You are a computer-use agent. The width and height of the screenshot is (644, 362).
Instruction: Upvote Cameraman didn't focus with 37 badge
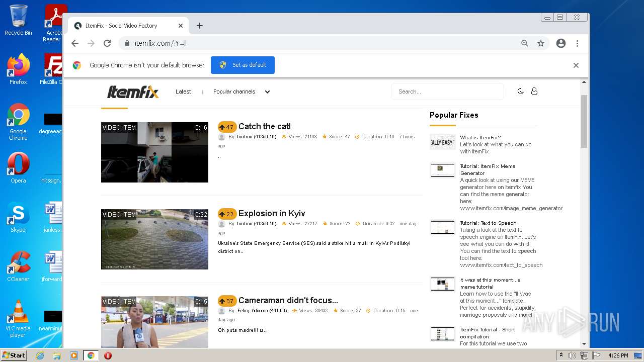[x=227, y=301]
